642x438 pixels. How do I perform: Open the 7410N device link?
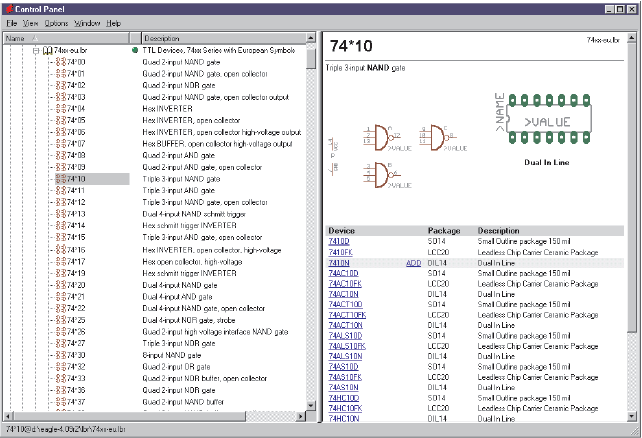(x=339, y=263)
